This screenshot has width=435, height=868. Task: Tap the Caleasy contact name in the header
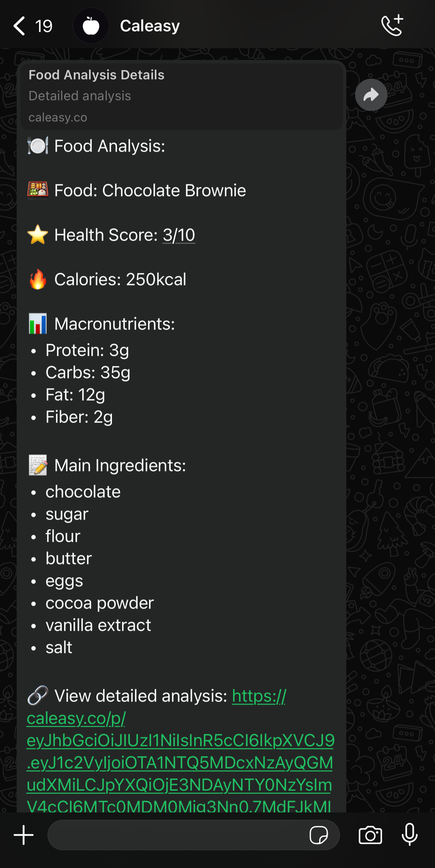(x=149, y=25)
